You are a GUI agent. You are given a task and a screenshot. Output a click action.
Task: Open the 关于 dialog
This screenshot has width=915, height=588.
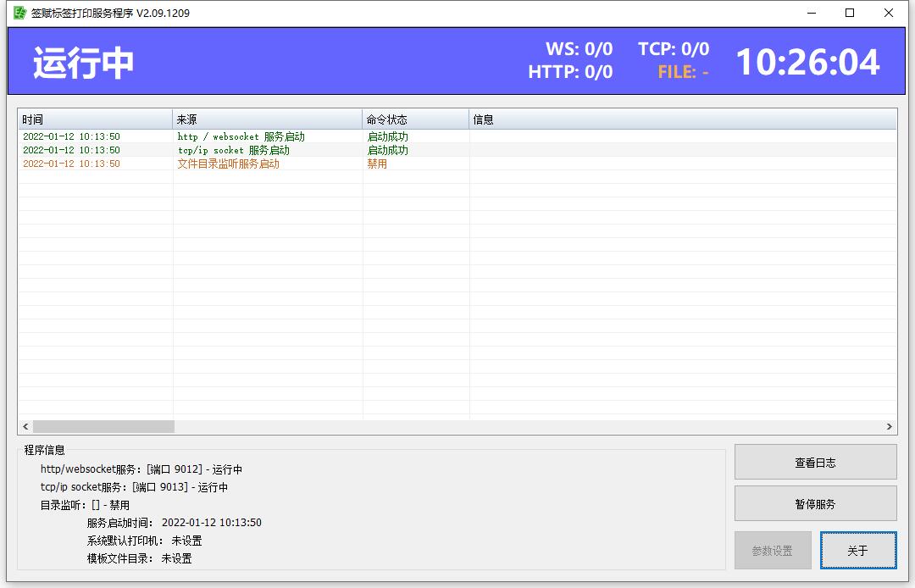857,550
